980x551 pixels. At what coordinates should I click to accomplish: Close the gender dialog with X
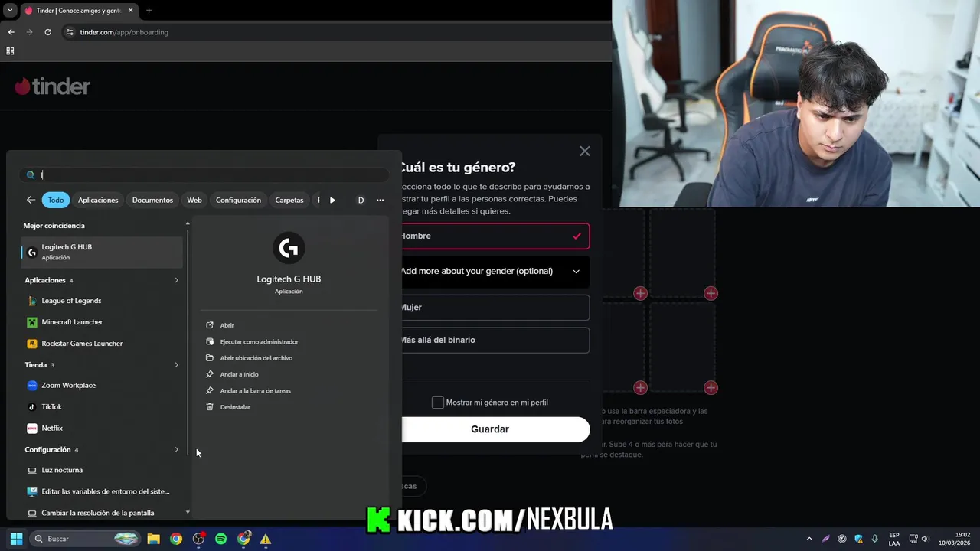click(x=585, y=152)
